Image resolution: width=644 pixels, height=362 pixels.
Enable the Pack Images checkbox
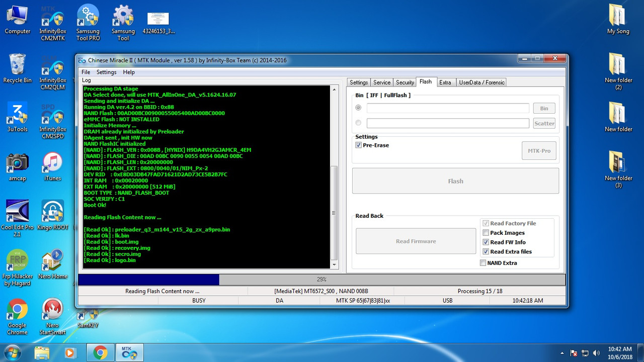point(486,233)
